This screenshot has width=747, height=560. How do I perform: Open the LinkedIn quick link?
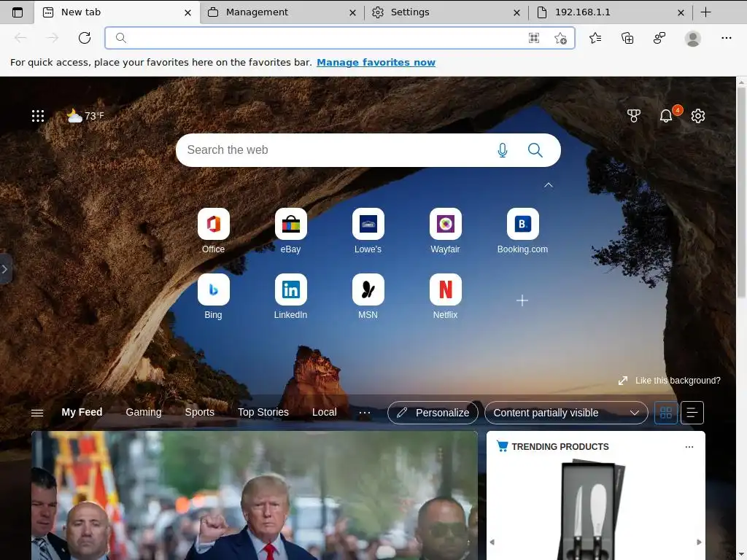290,297
